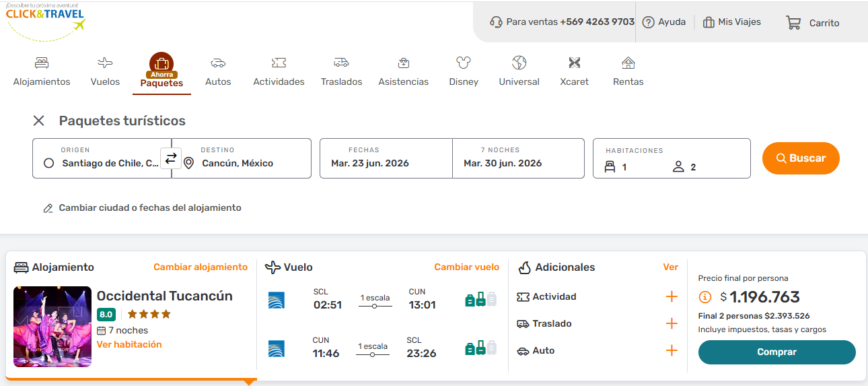Click the Comprar button
This screenshot has height=386, width=868.
pyautogui.click(x=776, y=352)
